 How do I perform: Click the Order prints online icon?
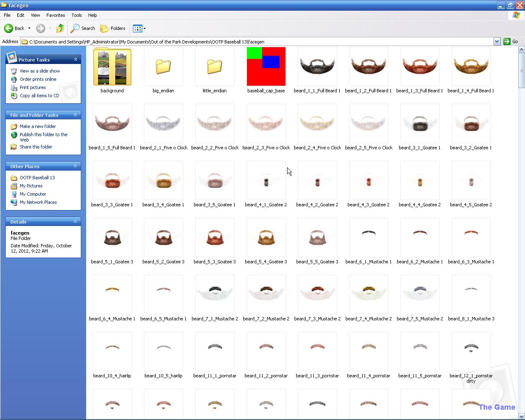tap(14, 79)
